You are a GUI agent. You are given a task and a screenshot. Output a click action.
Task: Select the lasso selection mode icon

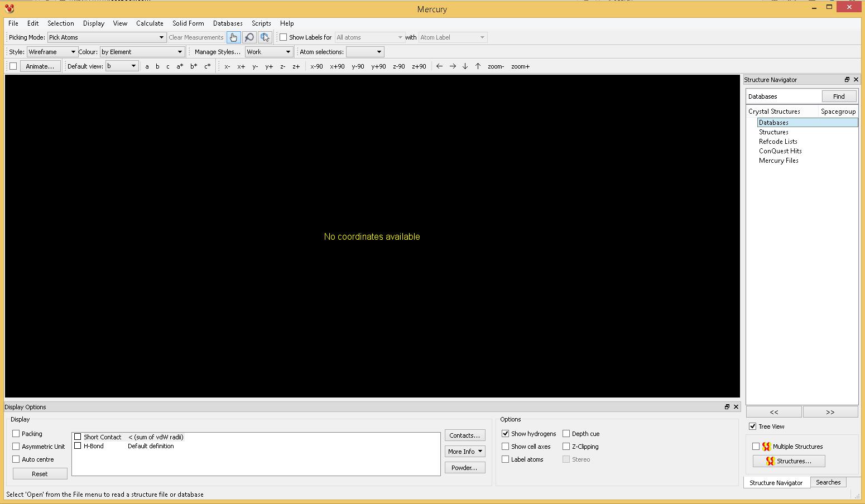tap(265, 37)
